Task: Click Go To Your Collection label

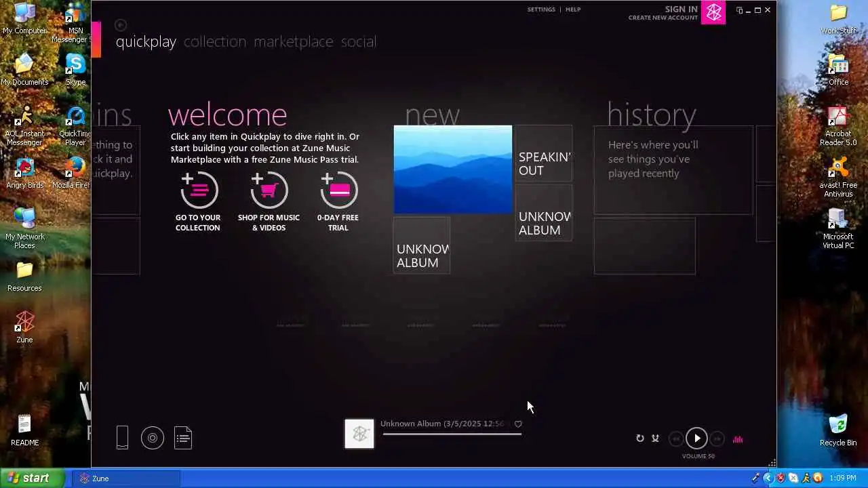Action: tap(198, 223)
